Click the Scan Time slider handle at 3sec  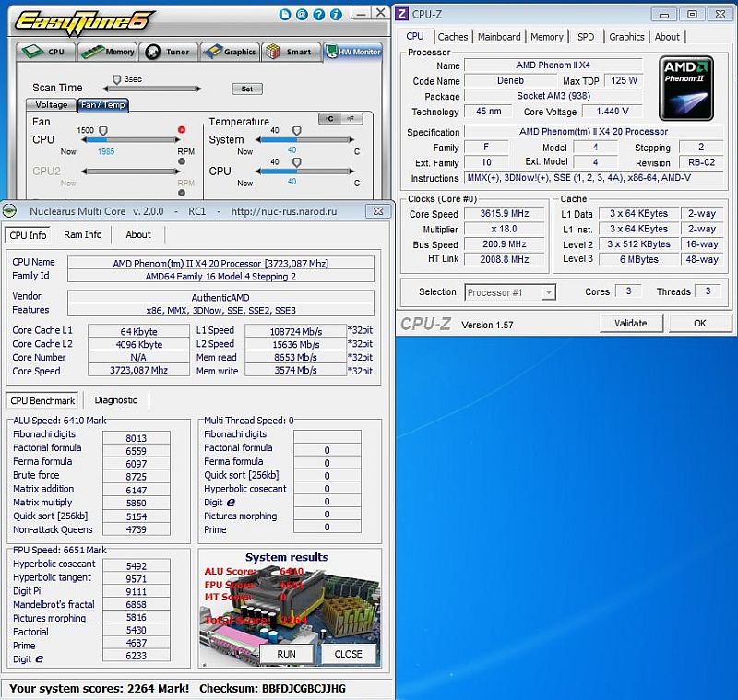point(117,79)
